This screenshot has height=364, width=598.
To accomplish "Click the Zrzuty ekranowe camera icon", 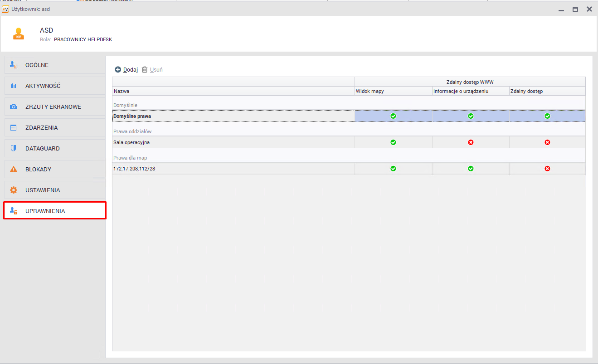I will tap(14, 107).
